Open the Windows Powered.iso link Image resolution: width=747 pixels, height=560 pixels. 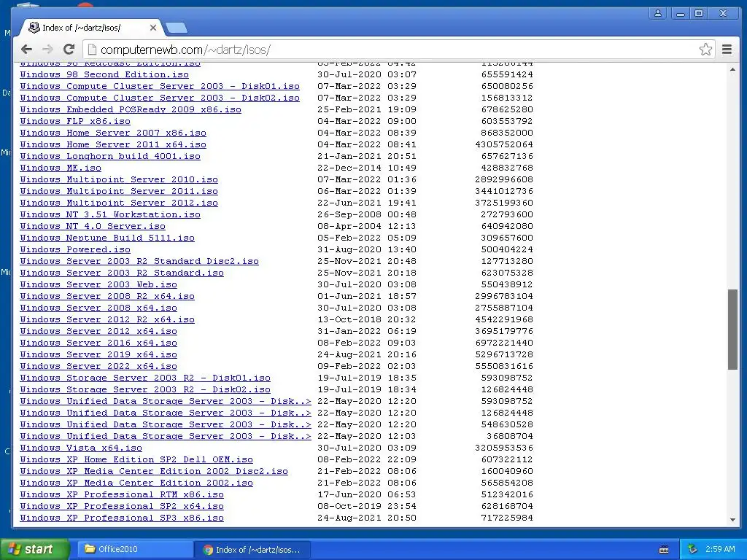click(x=75, y=249)
